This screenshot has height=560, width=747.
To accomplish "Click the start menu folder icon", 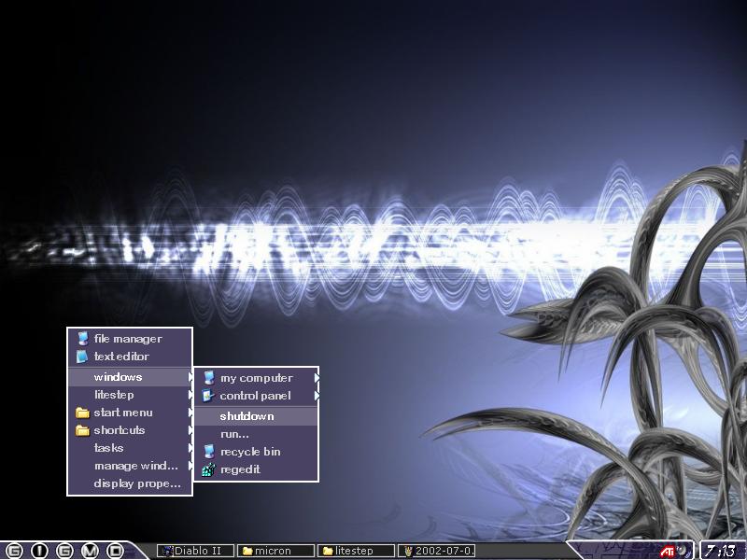I will [x=82, y=413].
